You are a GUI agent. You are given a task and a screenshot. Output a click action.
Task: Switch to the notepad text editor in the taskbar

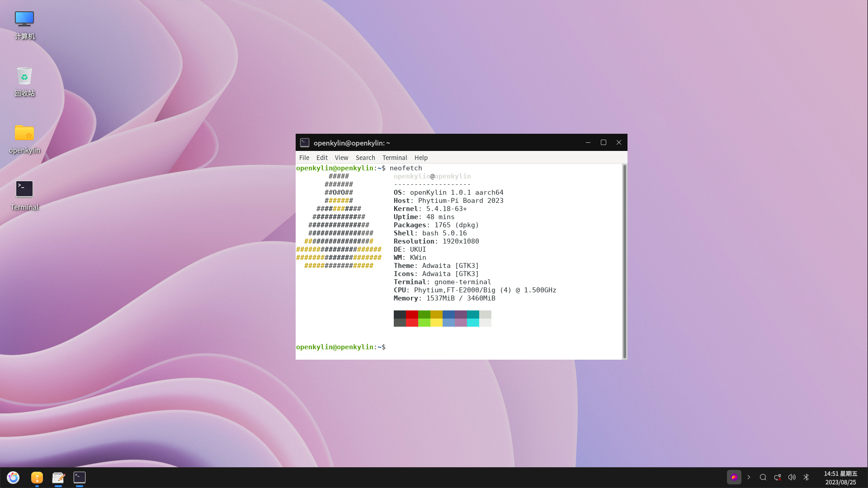pos(58,477)
